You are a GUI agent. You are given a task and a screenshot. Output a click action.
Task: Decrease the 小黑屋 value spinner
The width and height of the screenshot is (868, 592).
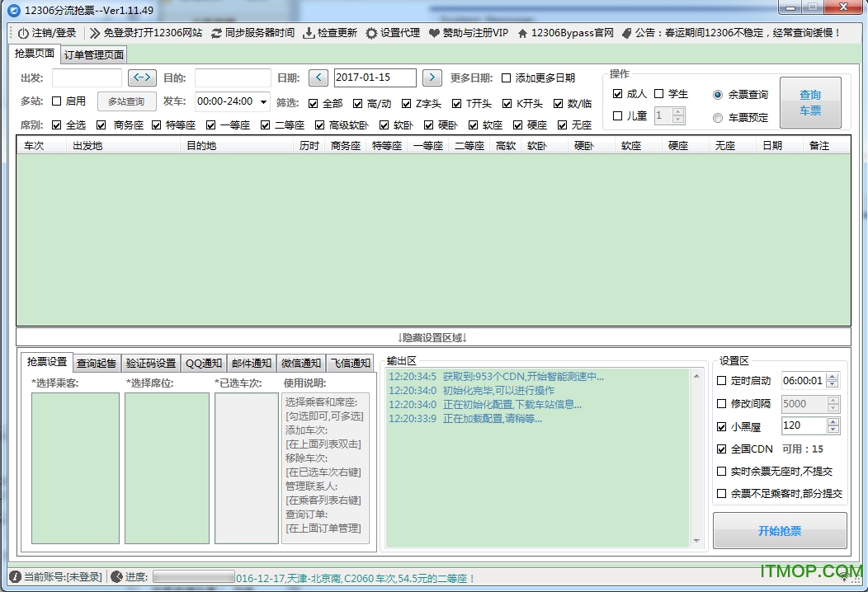tap(833, 430)
